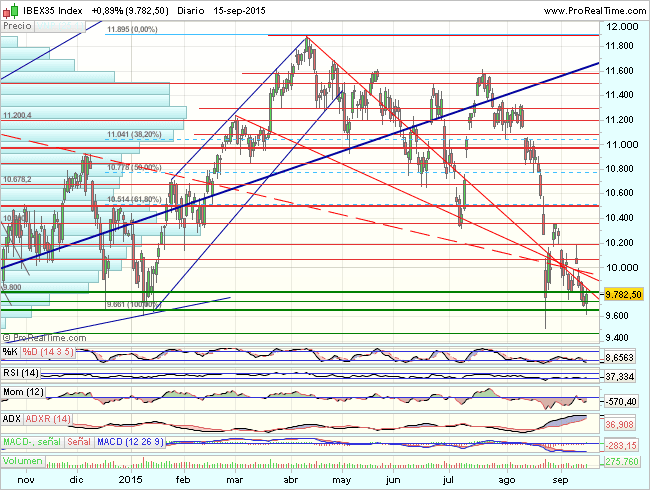This screenshot has width=650, height=490.
Task: Select the Precio label in the price panel
Action: coord(17,26)
